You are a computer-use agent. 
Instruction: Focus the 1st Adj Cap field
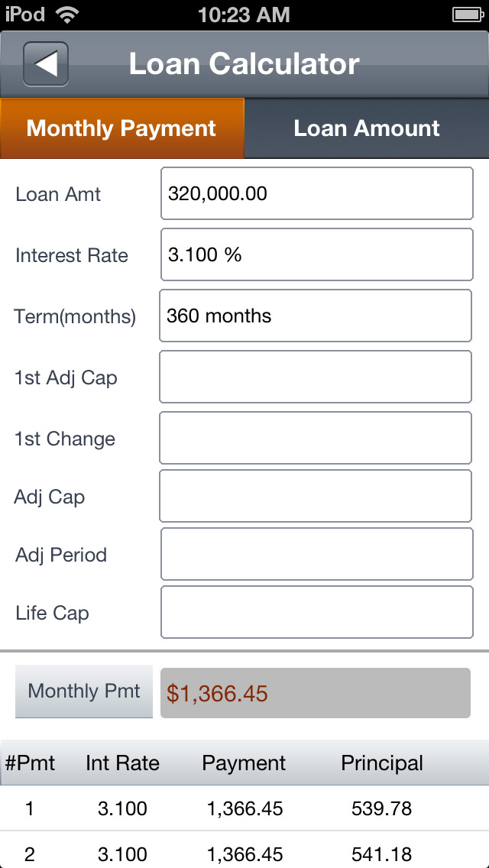pos(316,377)
